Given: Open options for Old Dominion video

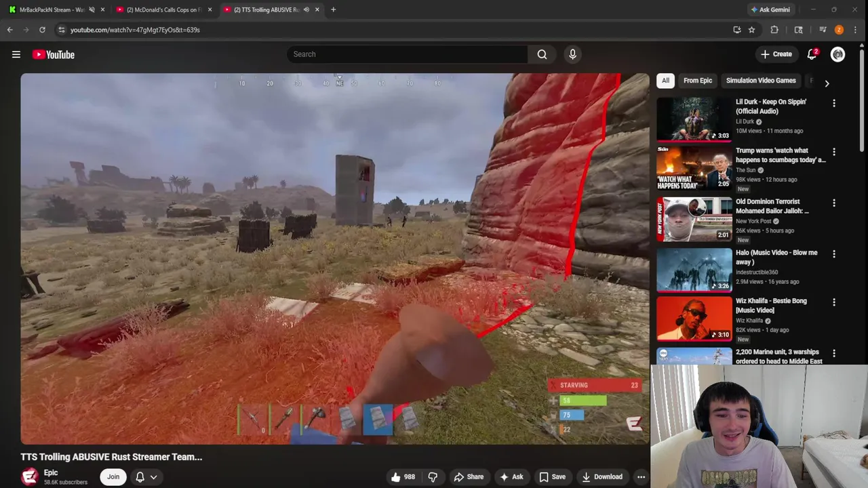Looking at the screenshot, I should (834, 203).
